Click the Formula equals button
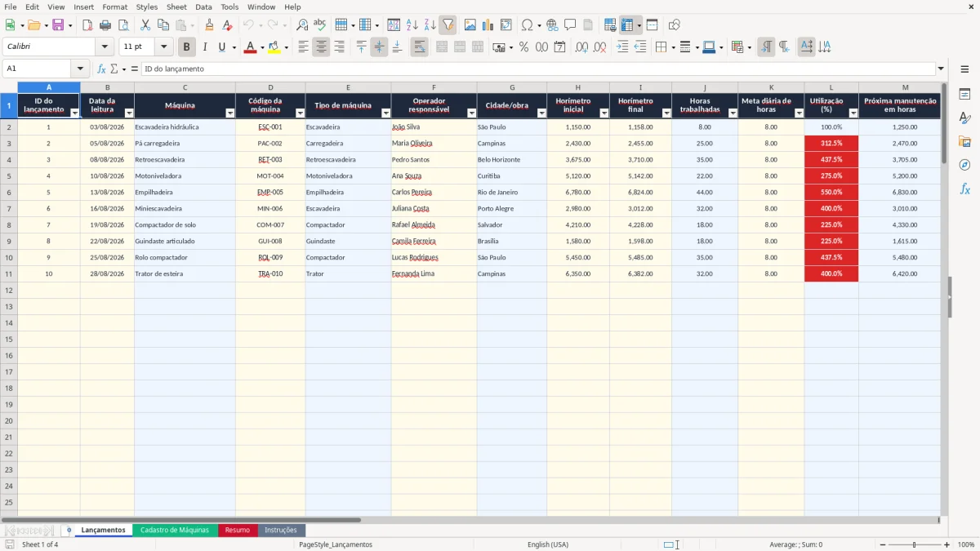980x551 pixels. [134, 69]
